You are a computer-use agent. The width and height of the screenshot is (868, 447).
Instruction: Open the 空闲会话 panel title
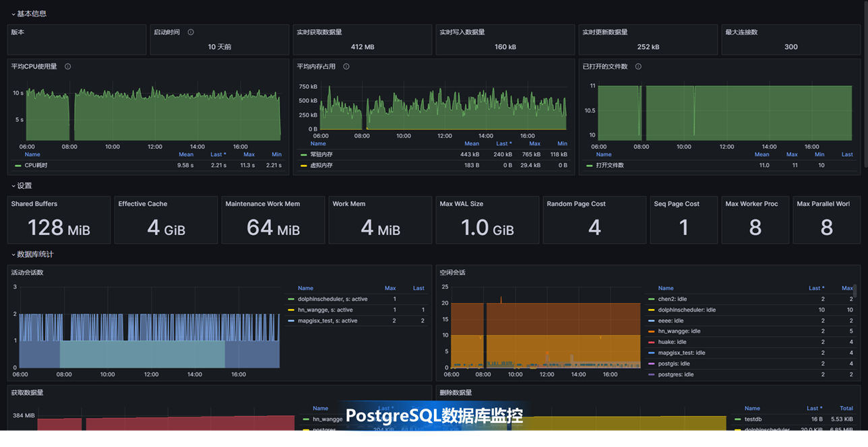[x=453, y=273]
